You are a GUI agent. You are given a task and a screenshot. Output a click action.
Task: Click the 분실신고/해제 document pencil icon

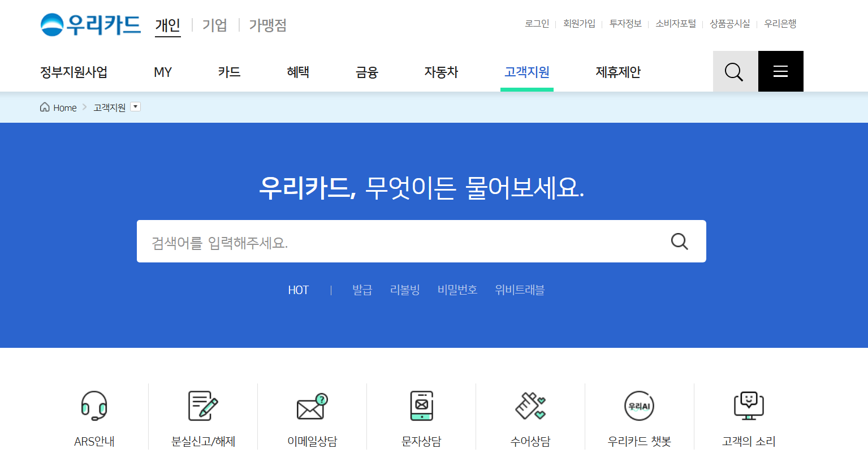pos(203,406)
